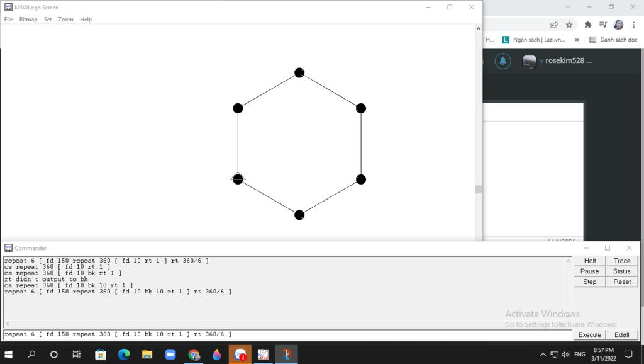Click the MSWLogo Screen vertical scrollbar thumb
This screenshot has height=364, width=644.
pos(478,189)
